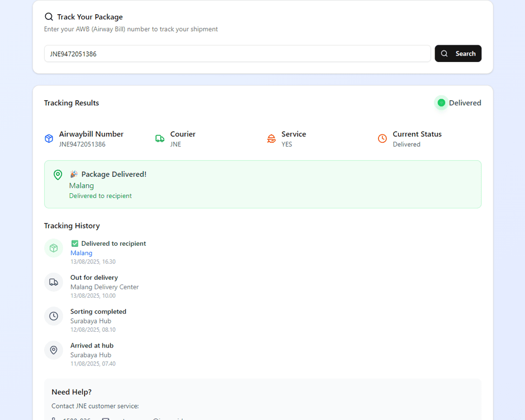Click the green truck icon beside Courier
The width and height of the screenshot is (525, 420).
pyautogui.click(x=160, y=139)
